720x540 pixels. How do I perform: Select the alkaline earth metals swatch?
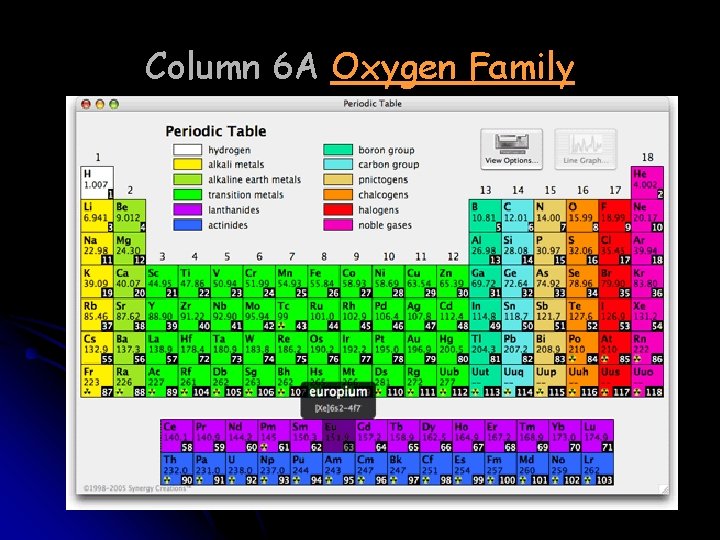[187, 180]
